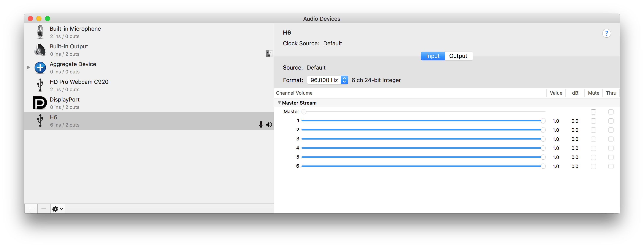
Task: Click the add device plus button
Action: coord(31,208)
